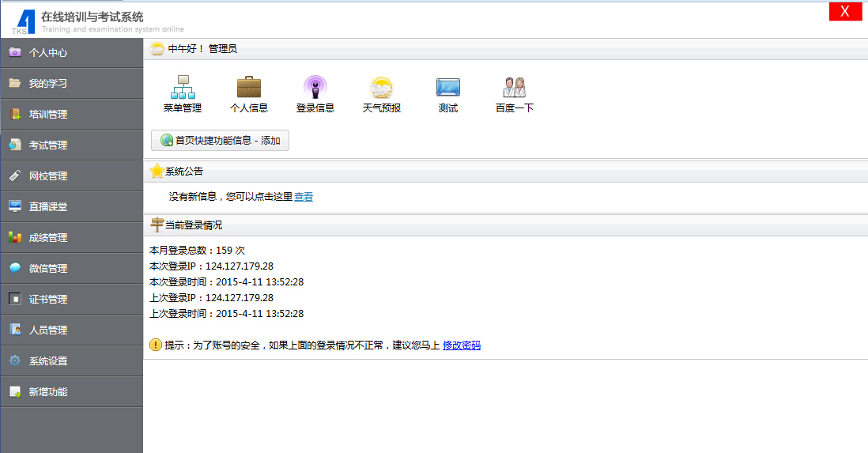This screenshot has width=868, height=453.
Task: Close the system with red X button
Action: pyautogui.click(x=845, y=12)
